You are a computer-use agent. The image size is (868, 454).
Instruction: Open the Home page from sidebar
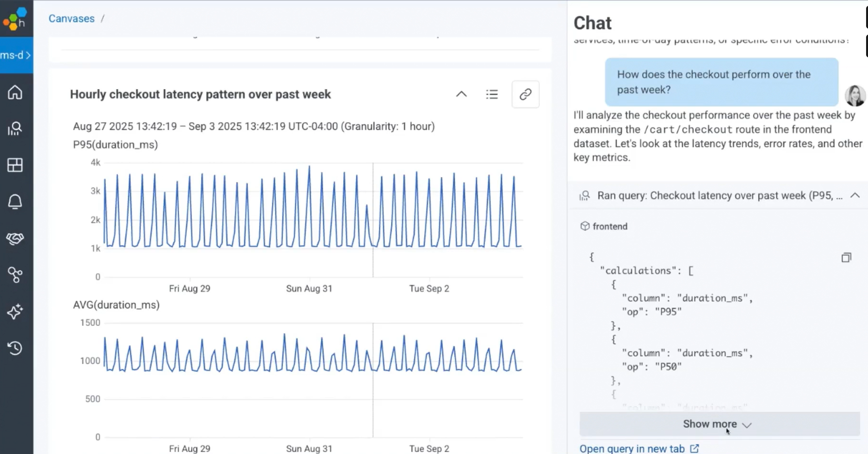tap(15, 92)
